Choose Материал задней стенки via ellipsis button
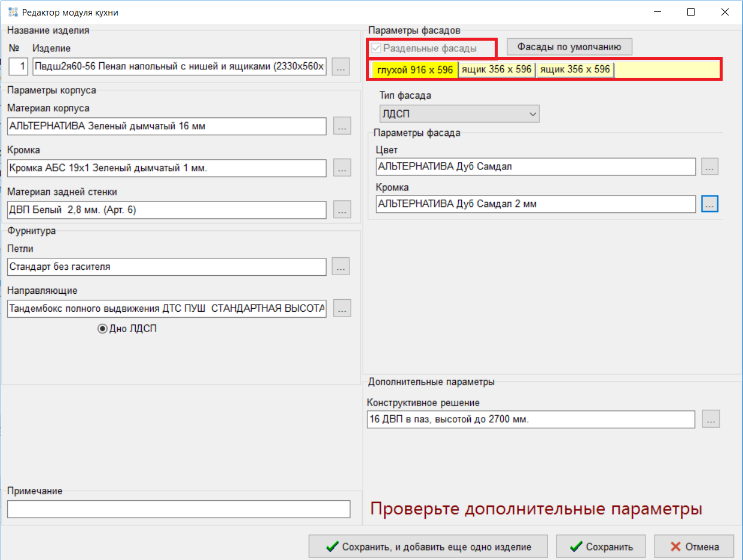This screenshot has width=743, height=560. pyautogui.click(x=342, y=210)
